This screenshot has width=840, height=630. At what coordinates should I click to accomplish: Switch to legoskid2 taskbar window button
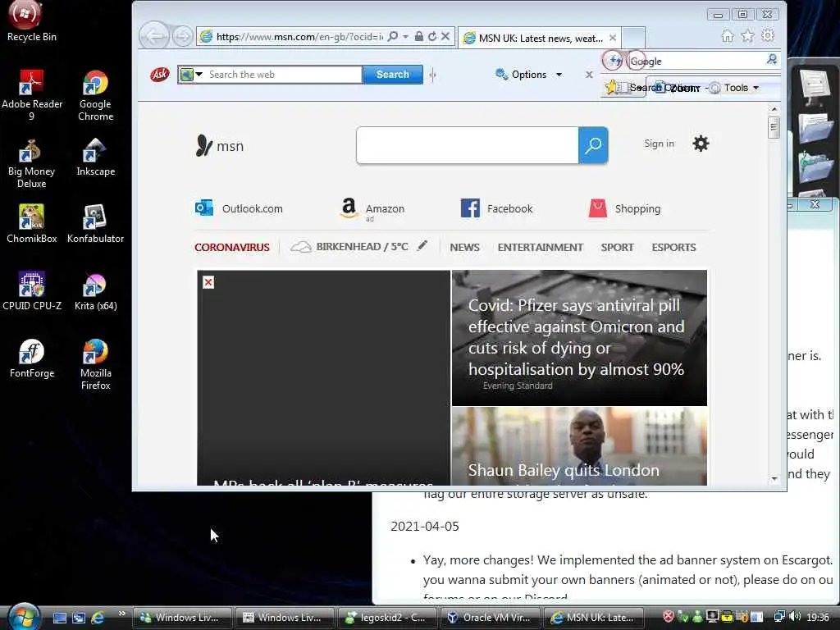click(x=388, y=618)
